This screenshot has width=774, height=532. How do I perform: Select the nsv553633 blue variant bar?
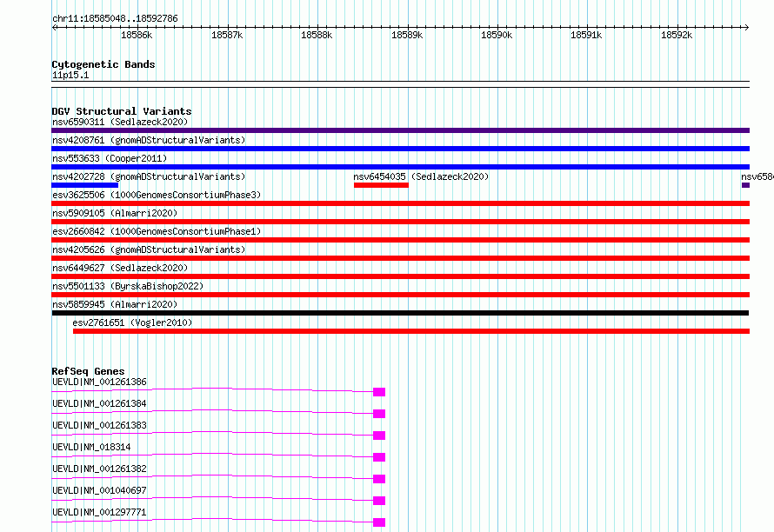(x=400, y=167)
